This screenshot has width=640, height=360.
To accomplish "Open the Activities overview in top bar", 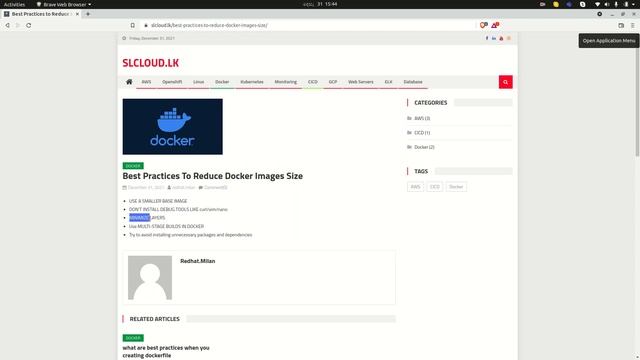I will [x=14, y=4].
